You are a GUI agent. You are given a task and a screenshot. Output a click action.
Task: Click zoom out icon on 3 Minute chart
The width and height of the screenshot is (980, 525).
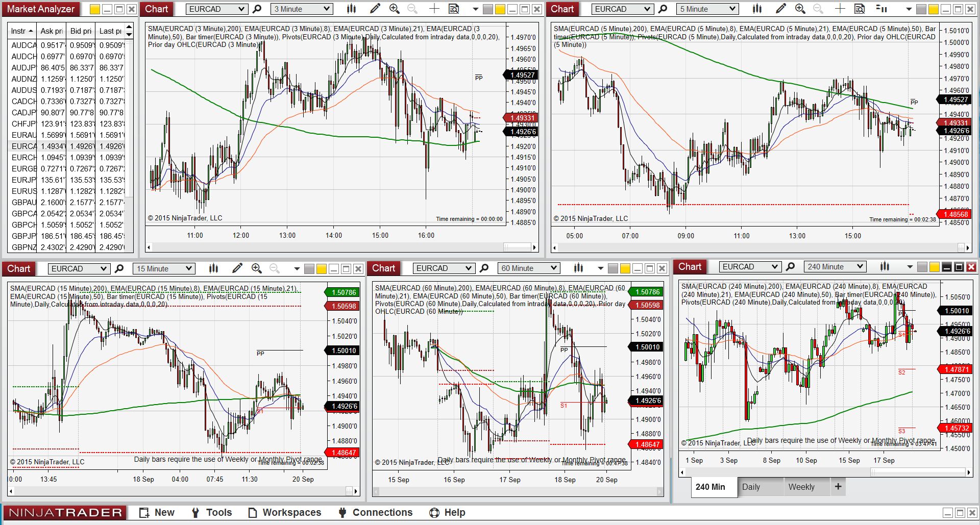pos(412,9)
